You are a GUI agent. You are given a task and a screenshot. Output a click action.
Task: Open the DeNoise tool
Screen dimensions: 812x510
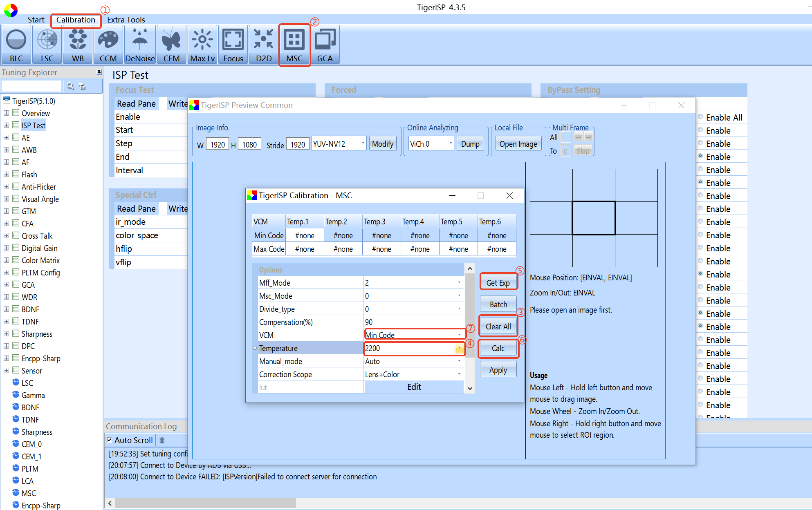pos(140,45)
